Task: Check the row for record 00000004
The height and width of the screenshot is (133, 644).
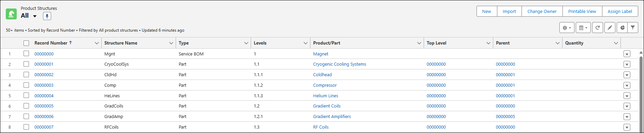Action: click(26, 95)
